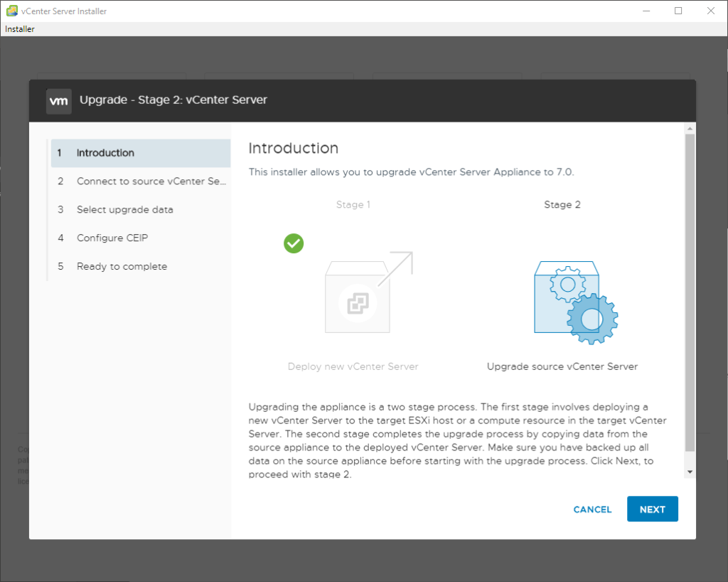
Task: Go to step 2 Connect to source vCenter Server
Action: click(x=141, y=181)
